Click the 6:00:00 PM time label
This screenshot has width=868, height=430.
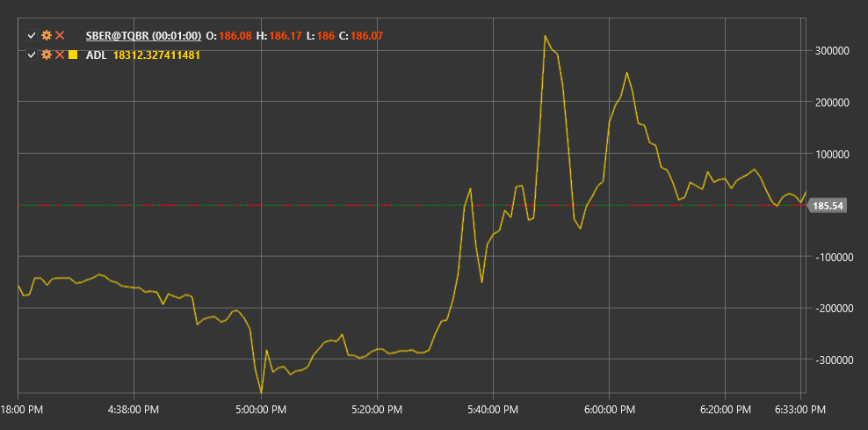tap(609, 410)
